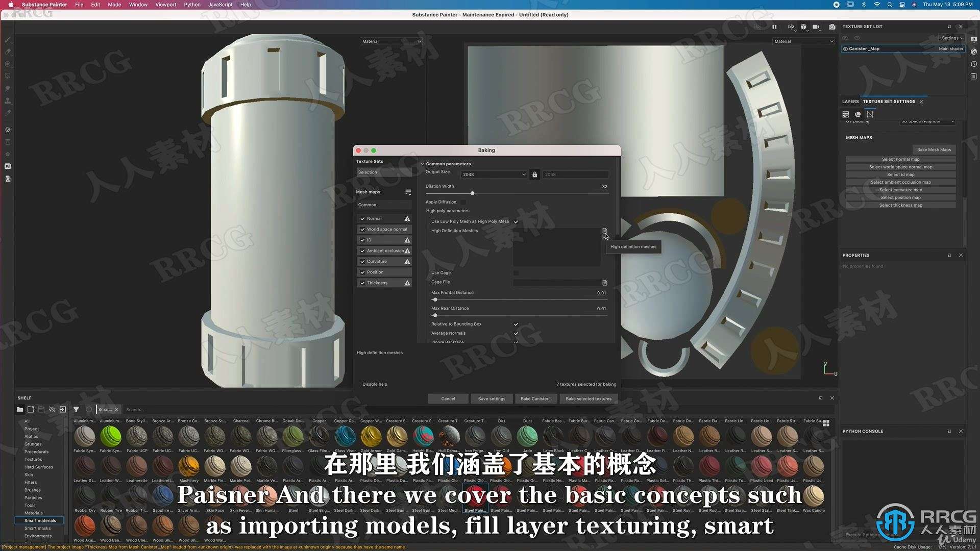Click the Bake Mesh Maps button

click(x=934, y=149)
